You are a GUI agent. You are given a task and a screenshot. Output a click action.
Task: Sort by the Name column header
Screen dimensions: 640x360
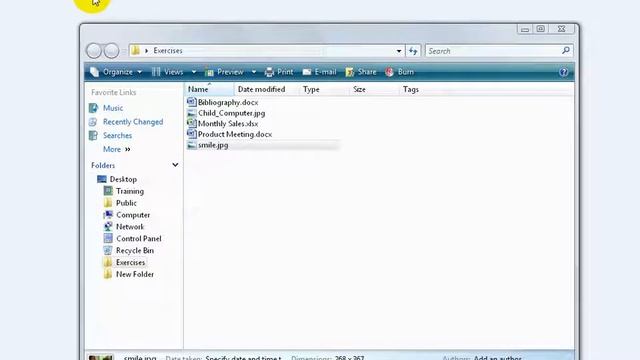[209, 89]
